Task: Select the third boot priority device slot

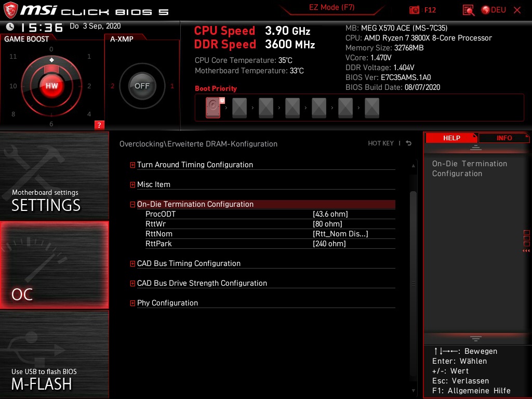Action: pyautogui.click(x=265, y=108)
